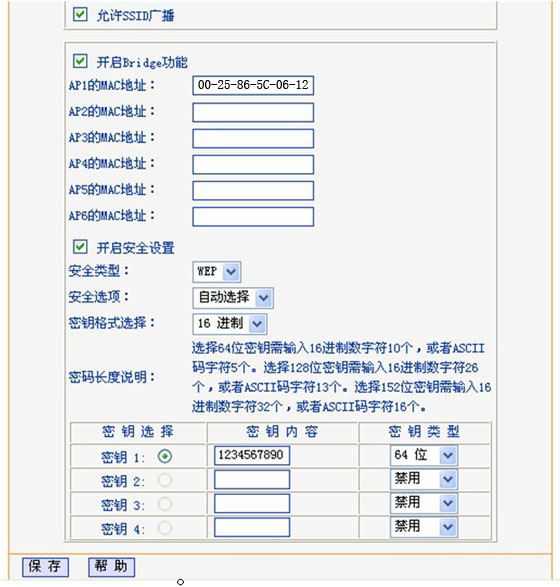The width and height of the screenshot is (560, 587).
Task: Focus the AP1的MAC地址 input field
Action: point(253,86)
